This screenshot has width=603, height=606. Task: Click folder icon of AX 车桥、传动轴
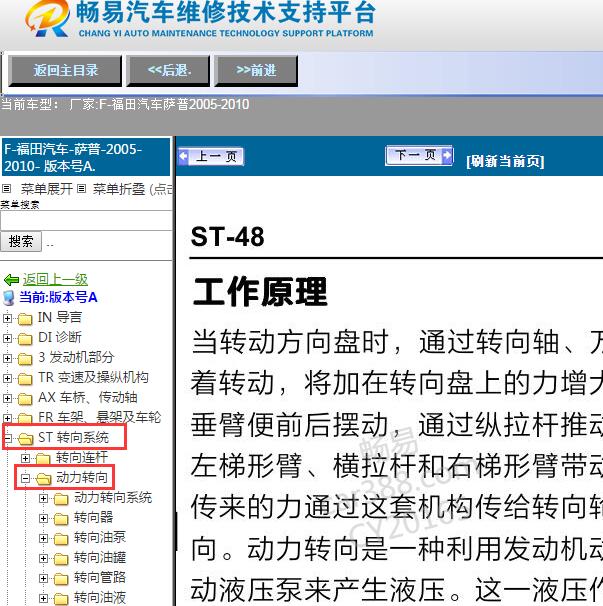coord(25,399)
